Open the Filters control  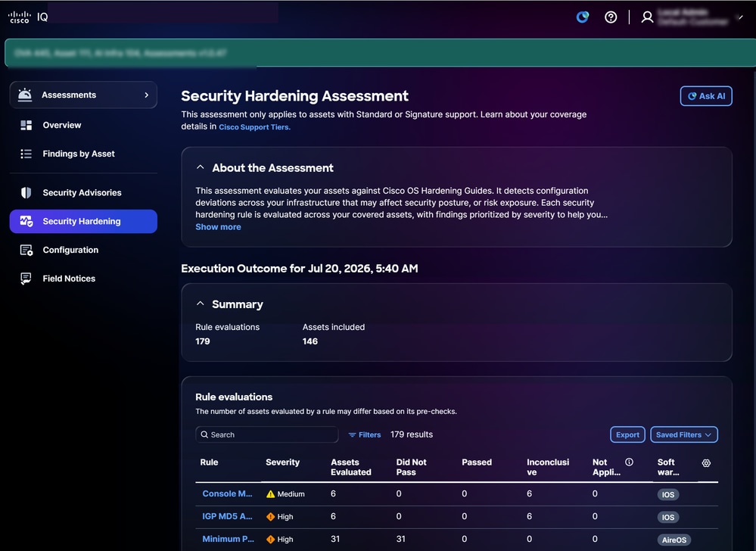pos(365,435)
